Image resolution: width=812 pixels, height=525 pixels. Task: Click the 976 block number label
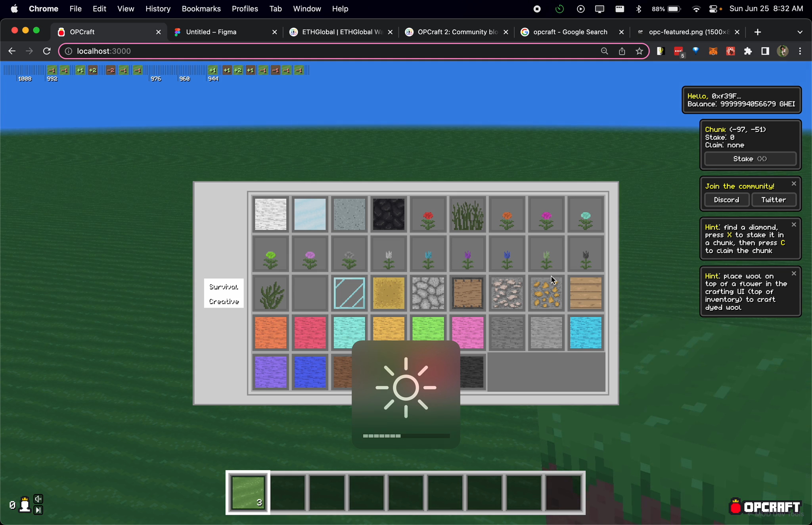tap(156, 79)
